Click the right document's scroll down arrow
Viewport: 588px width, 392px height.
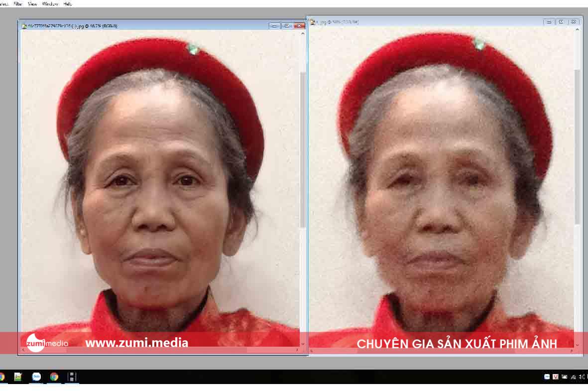pos(577,345)
